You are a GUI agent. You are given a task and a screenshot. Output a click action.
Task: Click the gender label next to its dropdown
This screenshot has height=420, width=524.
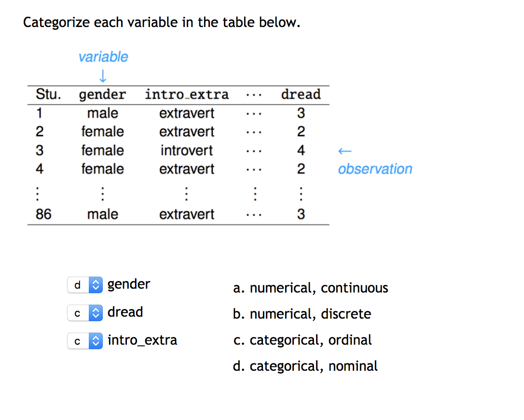click(x=128, y=284)
